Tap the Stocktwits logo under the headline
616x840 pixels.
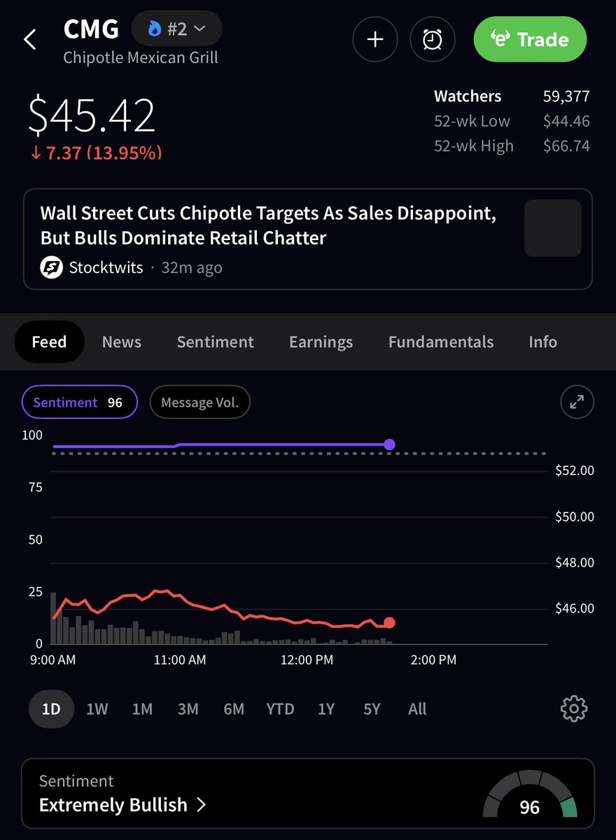pos(52,267)
